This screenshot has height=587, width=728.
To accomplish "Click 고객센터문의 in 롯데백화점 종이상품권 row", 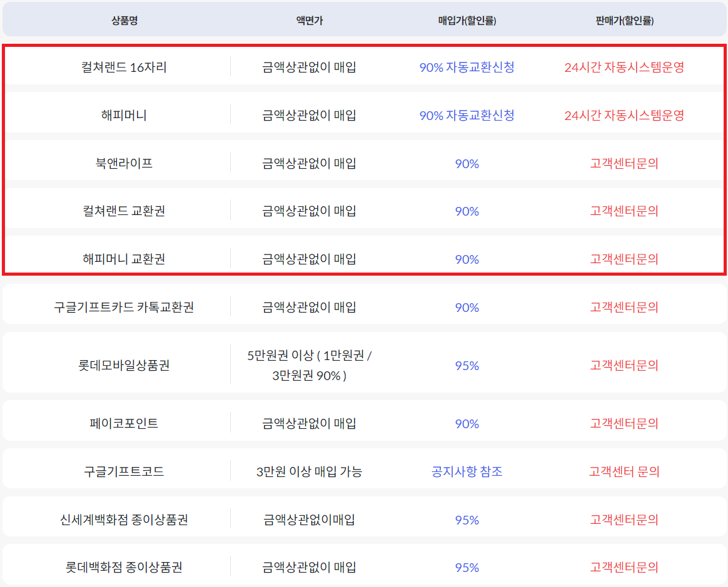I will (x=624, y=567).
